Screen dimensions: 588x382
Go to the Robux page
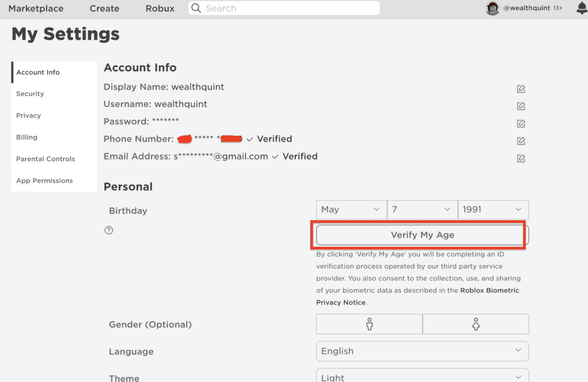click(160, 8)
